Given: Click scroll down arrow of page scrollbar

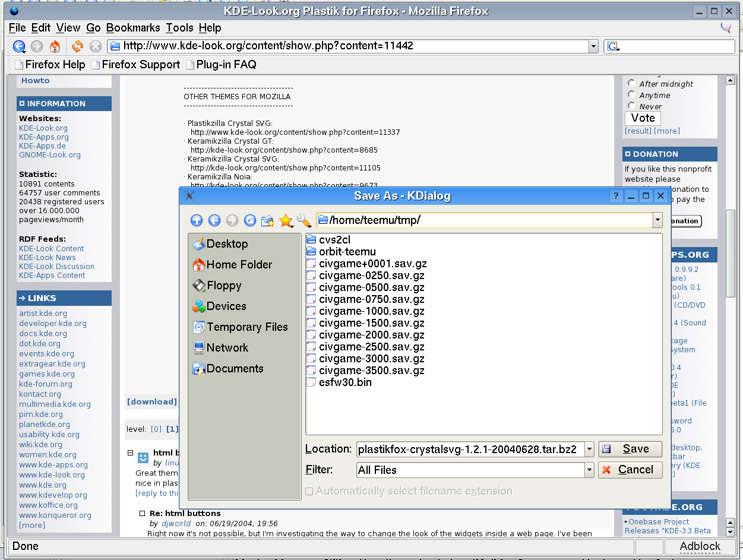Looking at the screenshot, I should click(731, 531).
